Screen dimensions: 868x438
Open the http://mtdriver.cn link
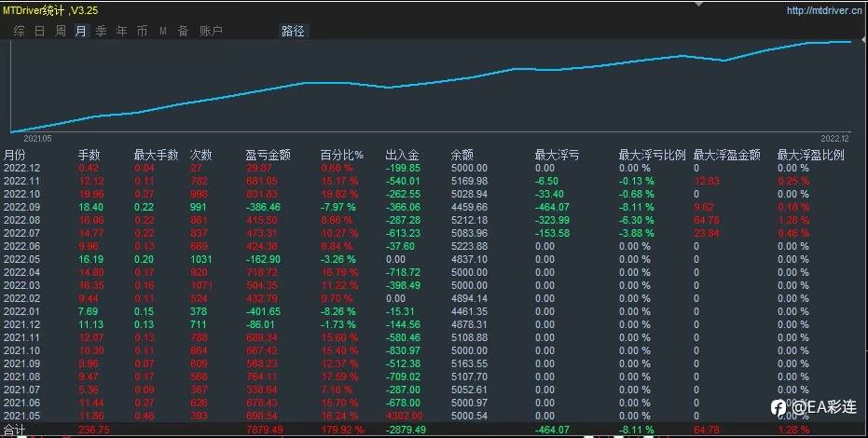click(824, 10)
